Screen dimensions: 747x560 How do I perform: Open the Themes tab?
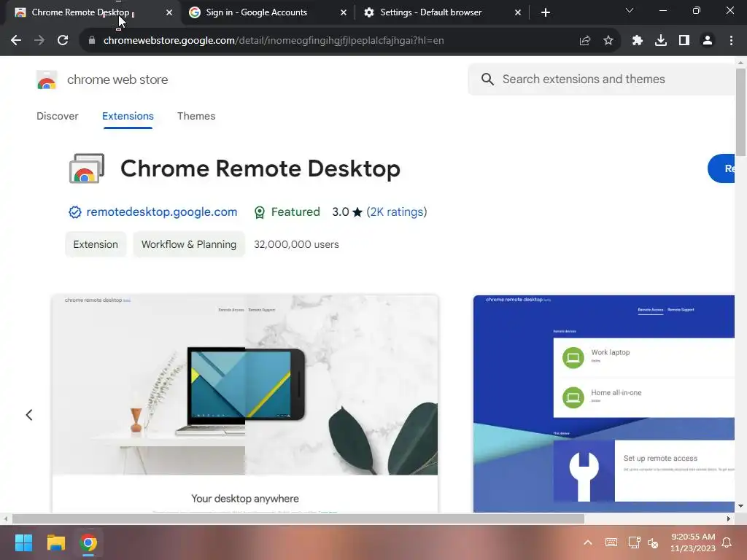coord(196,116)
